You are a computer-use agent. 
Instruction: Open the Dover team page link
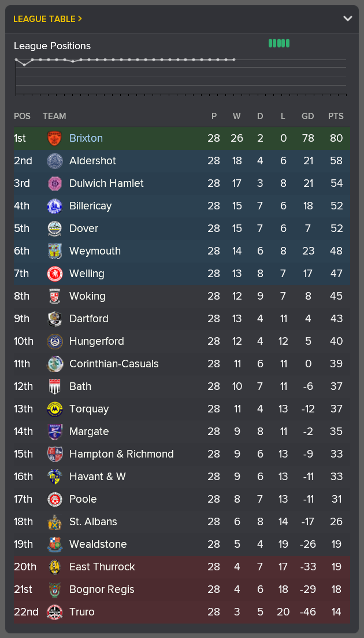pos(84,228)
